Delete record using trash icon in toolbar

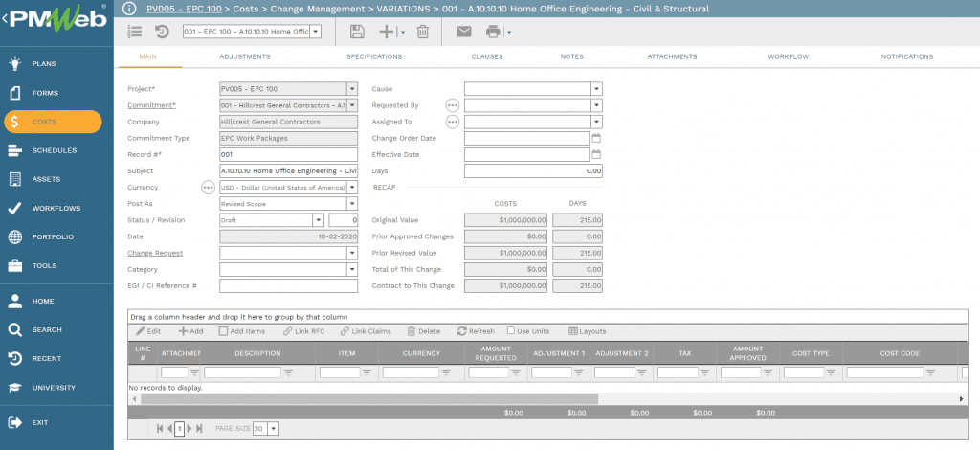pos(423,32)
